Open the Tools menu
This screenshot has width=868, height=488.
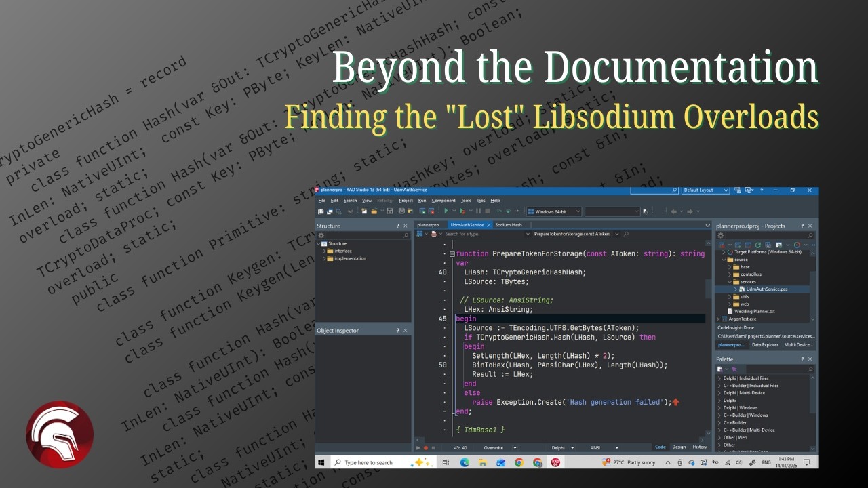click(466, 201)
